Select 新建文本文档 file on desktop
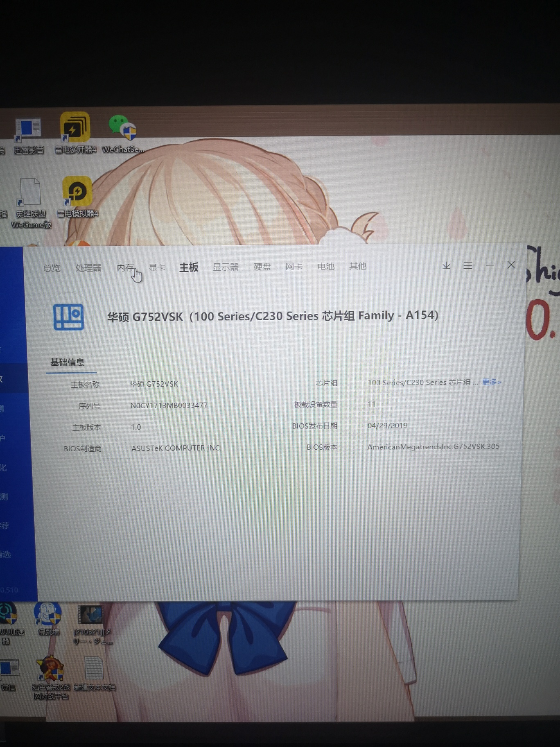This screenshot has width=560, height=747. (x=95, y=674)
